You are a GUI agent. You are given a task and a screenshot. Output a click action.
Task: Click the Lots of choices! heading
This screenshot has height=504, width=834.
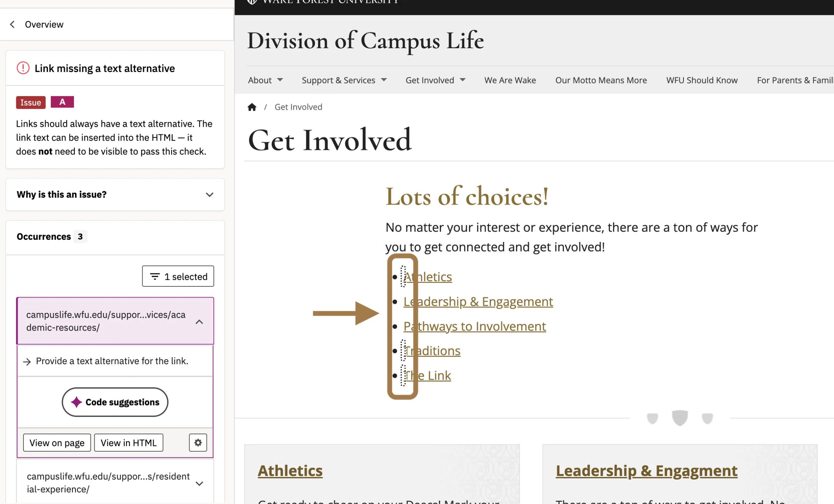tap(467, 197)
